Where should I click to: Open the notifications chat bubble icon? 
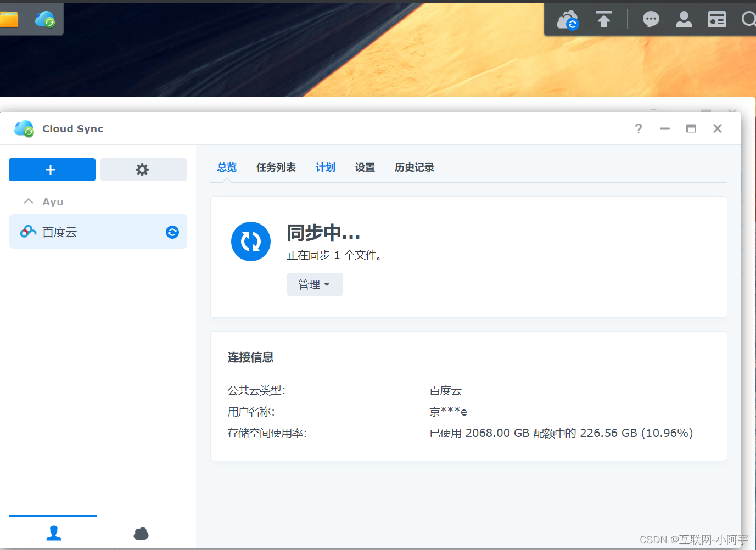click(651, 20)
